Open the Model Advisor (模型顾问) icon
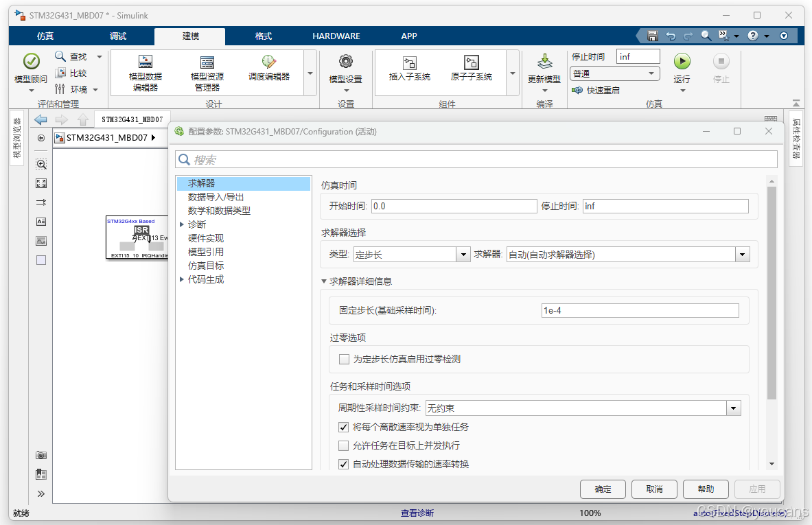The image size is (812, 525). point(31,62)
